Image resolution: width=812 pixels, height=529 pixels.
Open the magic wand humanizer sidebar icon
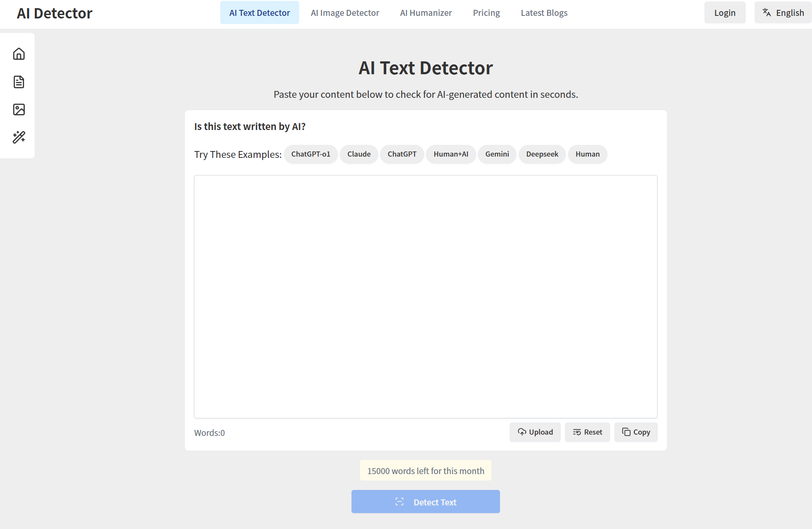(19, 137)
